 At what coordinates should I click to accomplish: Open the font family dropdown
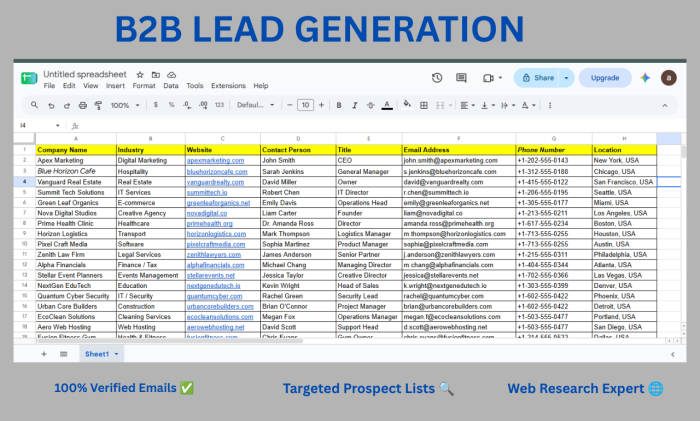(x=255, y=105)
